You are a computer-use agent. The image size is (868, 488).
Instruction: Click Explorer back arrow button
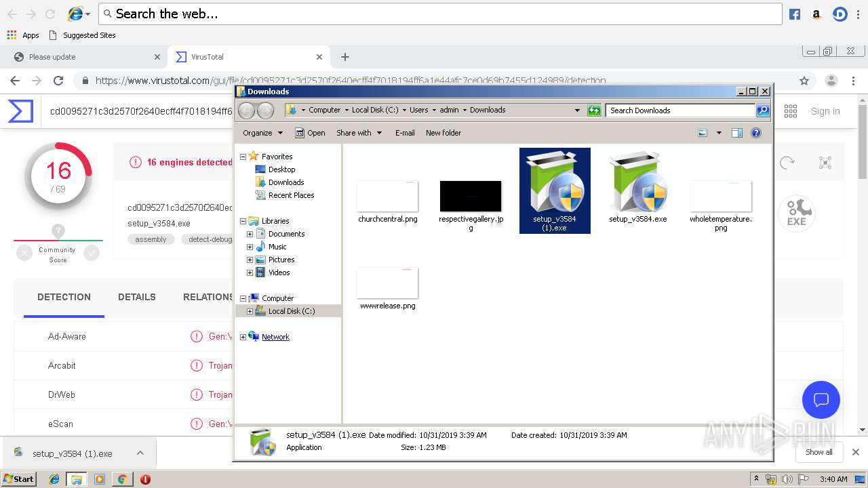(247, 110)
